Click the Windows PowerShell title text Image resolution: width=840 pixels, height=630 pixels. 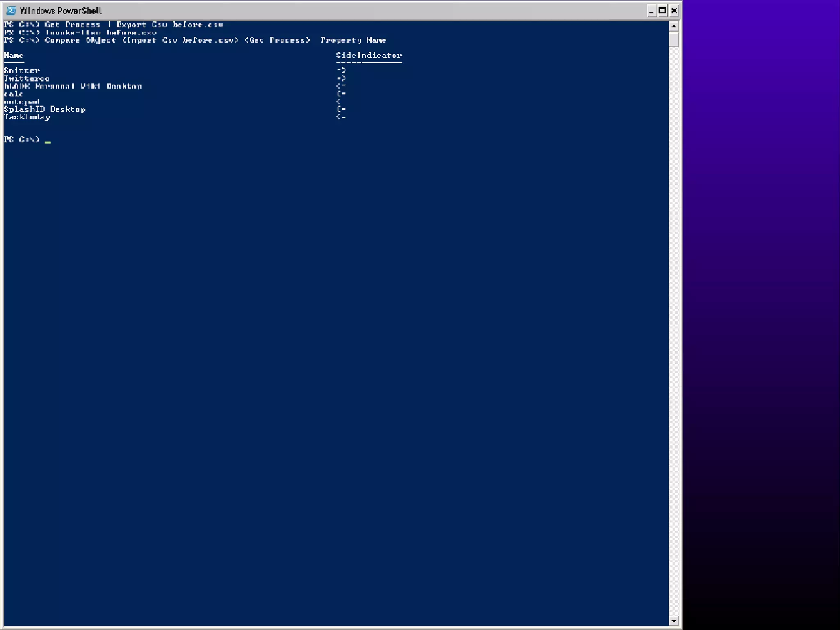tap(61, 11)
